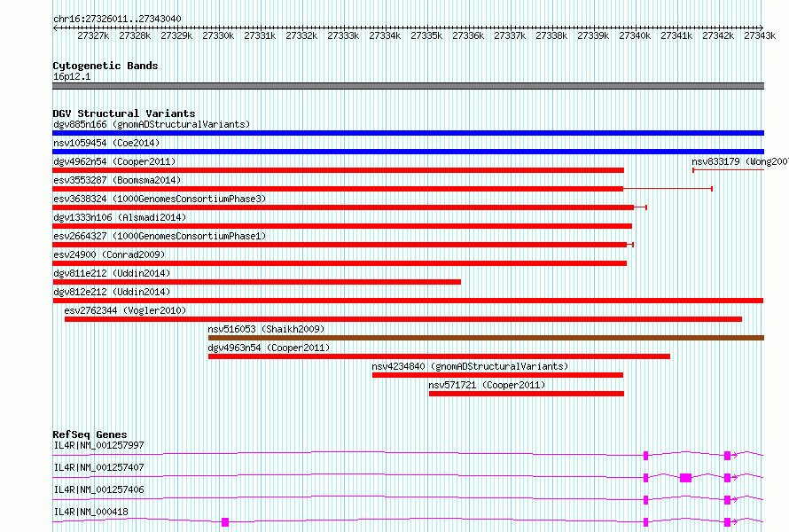Select the blue bar under nsv1059454
Image resolution: width=789 pixels, height=532 pixels.
(408, 152)
